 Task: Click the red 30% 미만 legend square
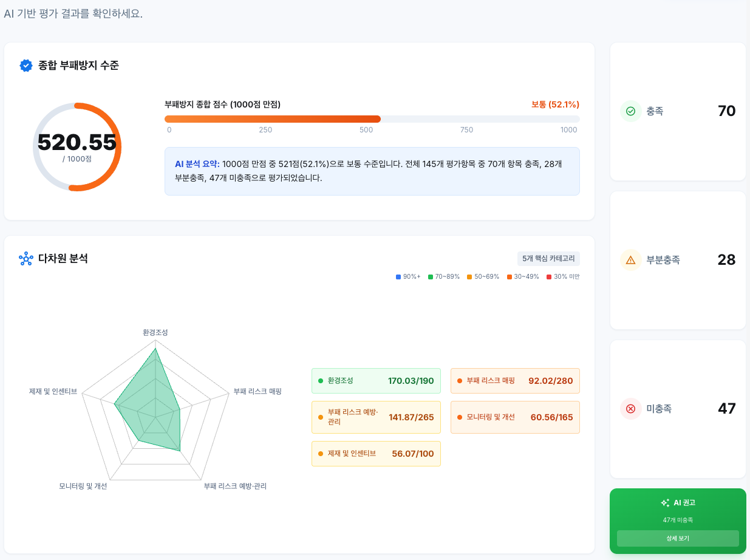click(549, 277)
